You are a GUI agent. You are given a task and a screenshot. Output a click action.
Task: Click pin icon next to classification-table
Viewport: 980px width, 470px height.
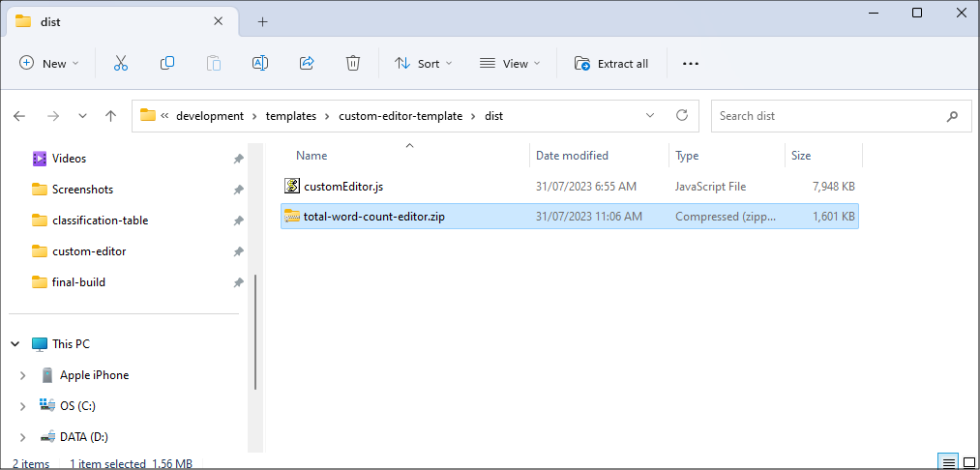[238, 220]
